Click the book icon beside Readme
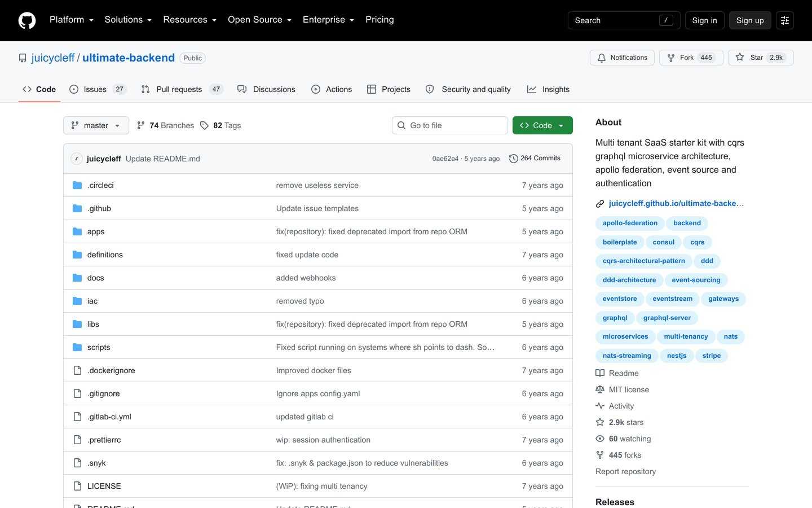The image size is (812, 508). point(600,373)
